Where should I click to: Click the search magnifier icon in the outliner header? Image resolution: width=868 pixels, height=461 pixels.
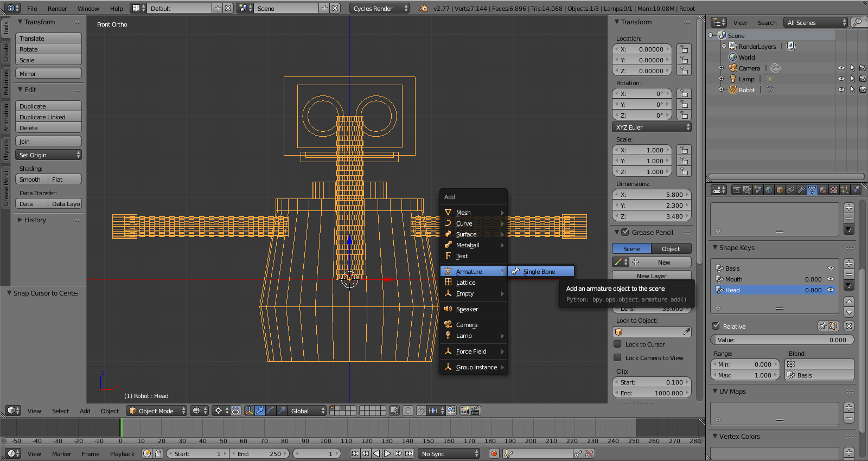857,22
